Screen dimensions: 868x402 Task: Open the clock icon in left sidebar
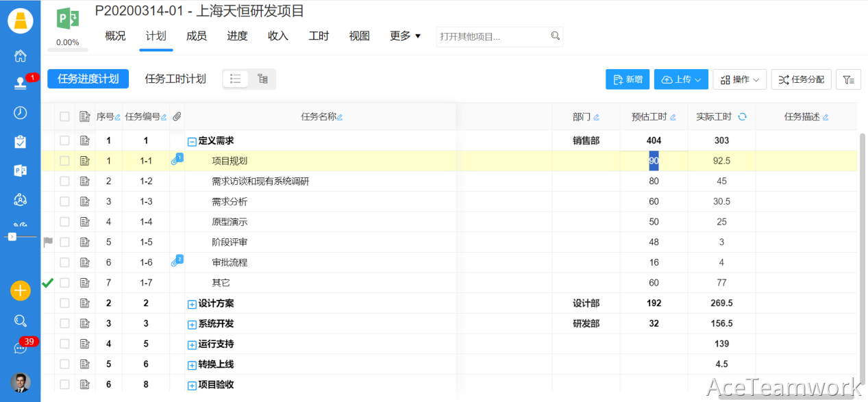(x=20, y=113)
